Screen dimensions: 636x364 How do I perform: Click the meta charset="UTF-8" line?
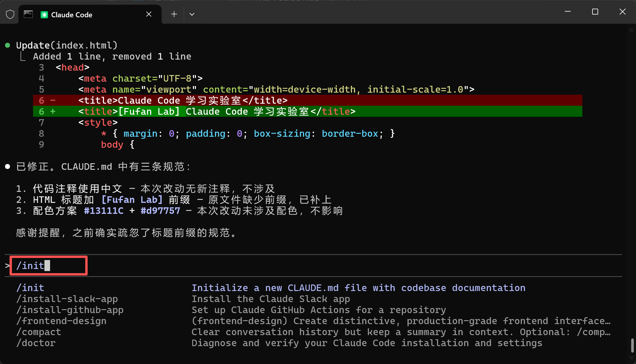(x=141, y=78)
